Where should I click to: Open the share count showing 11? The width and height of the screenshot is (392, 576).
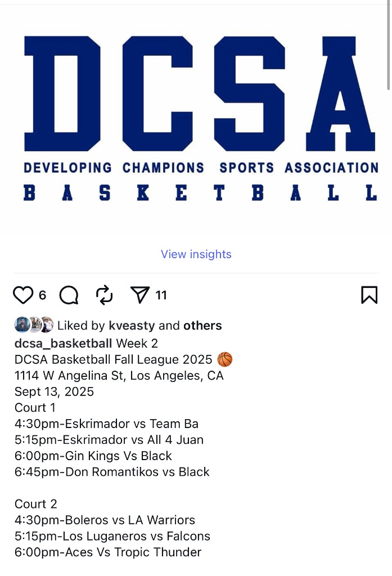(x=161, y=295)
